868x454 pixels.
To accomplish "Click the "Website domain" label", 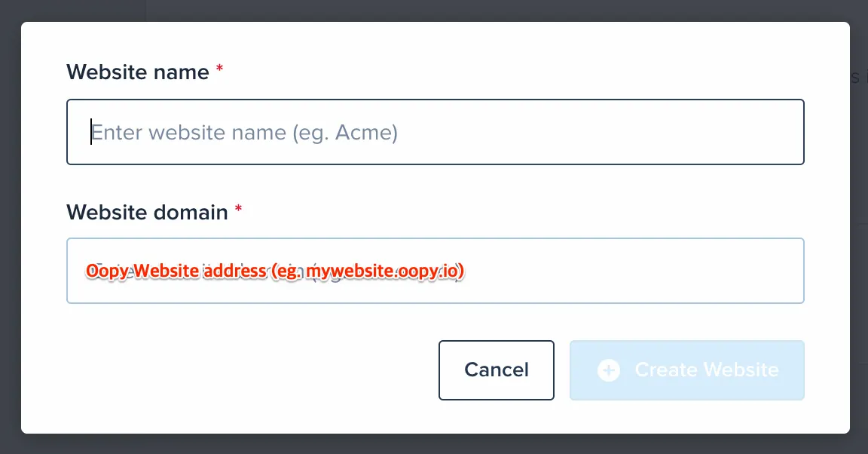I will 147,212.
